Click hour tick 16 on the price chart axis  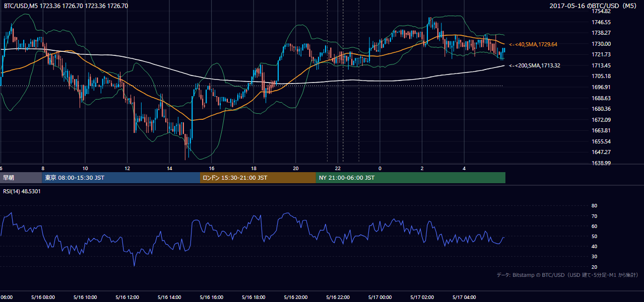click(x=212, y=169)
